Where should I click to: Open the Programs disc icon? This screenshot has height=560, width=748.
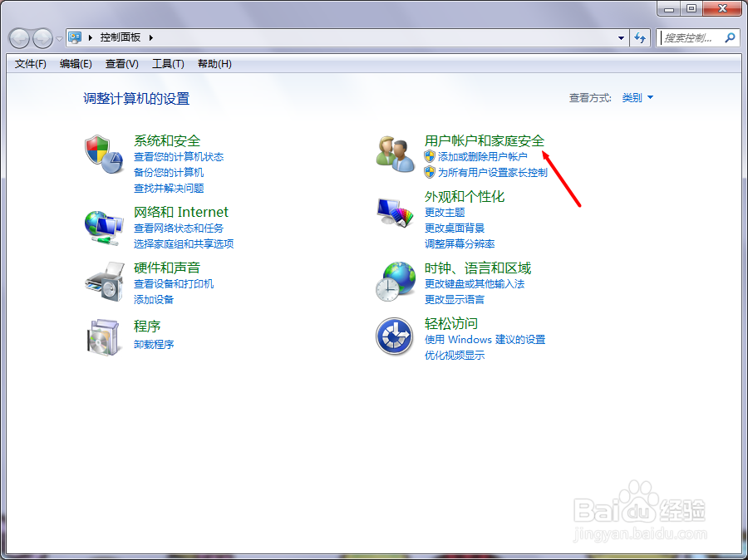(x=103, y=337)
